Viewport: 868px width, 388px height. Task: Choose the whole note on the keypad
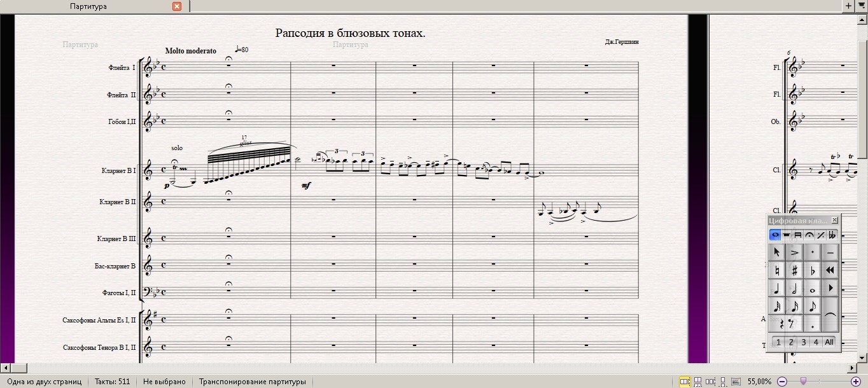(813, 288)
